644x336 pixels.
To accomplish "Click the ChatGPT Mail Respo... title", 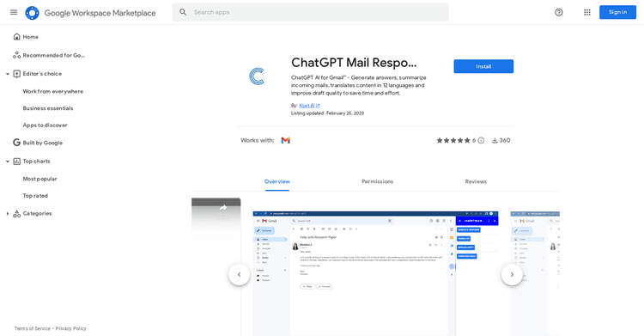I will (x=354, y=63).
